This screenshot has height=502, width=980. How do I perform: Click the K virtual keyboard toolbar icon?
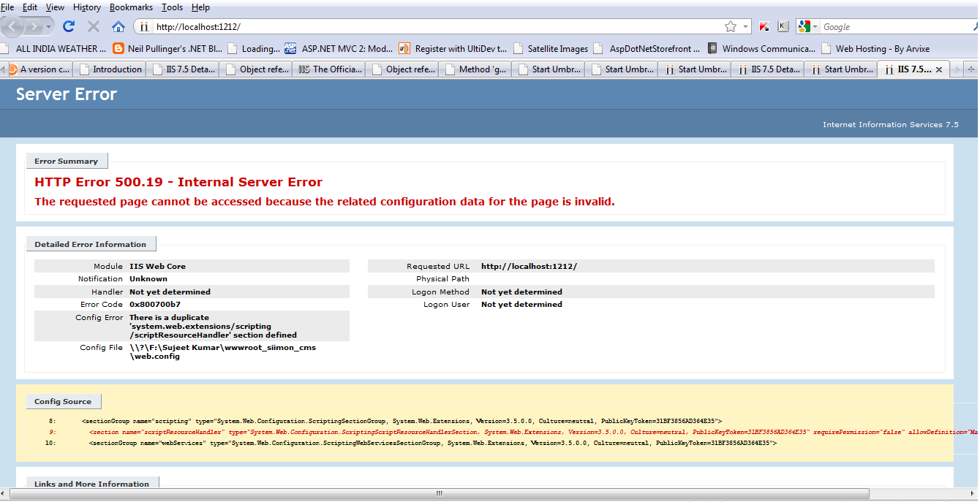[783, 26]
